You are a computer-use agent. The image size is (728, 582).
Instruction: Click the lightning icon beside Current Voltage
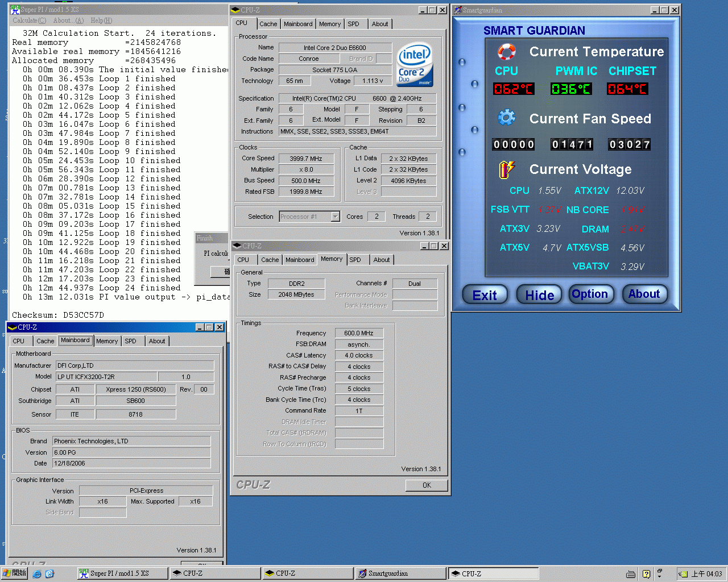click(x=506, y=169)
